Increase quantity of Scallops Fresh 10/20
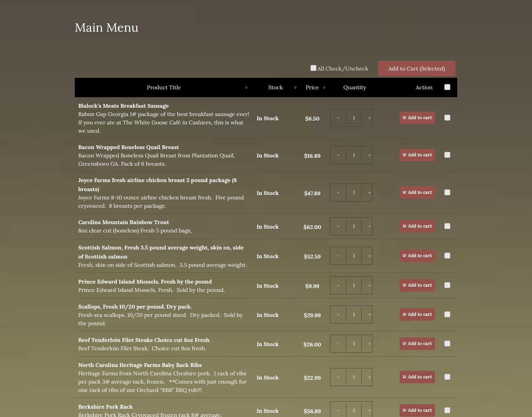This screenshot has height=417, width=532. point(369,314)
